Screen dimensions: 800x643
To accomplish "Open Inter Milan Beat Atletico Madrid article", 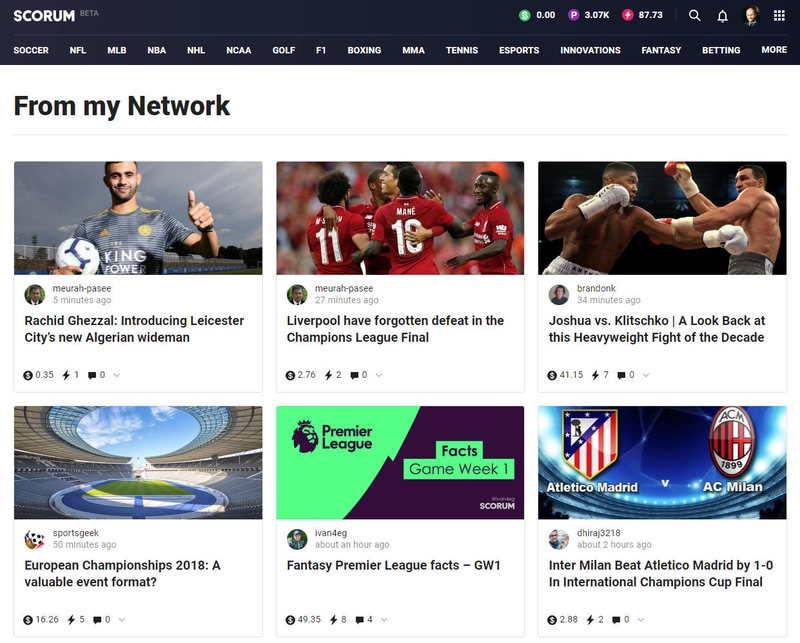I will (x=661, y=574).
